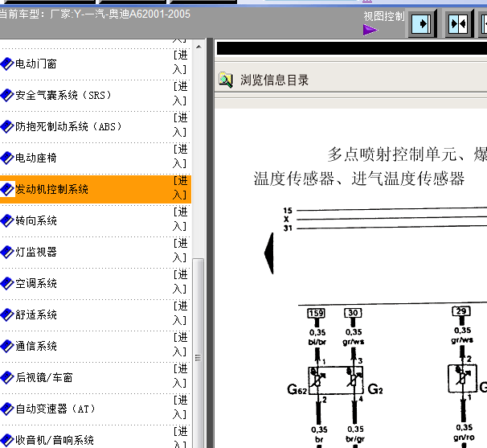Open the 通信系统 entry
Screen dimensions: 487x448
point(35,347)
